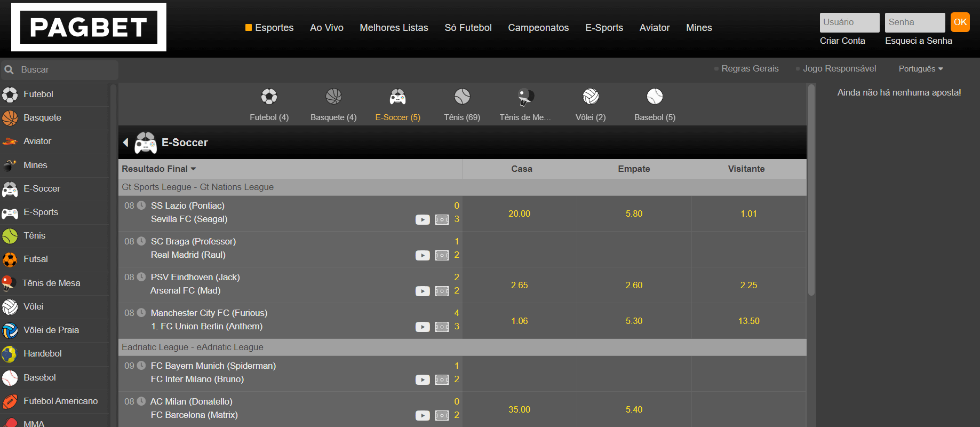The width and height of the screenshot is (980, 427).
Task: Expand the Resultado Final market dropdown
Action: 159,169
